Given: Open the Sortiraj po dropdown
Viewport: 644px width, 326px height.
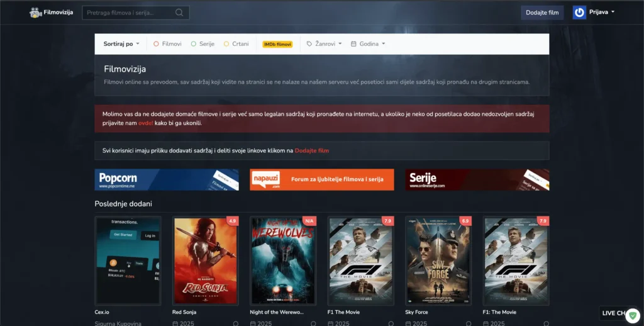Looking at the screenshot, I should [x=121, y=43].
